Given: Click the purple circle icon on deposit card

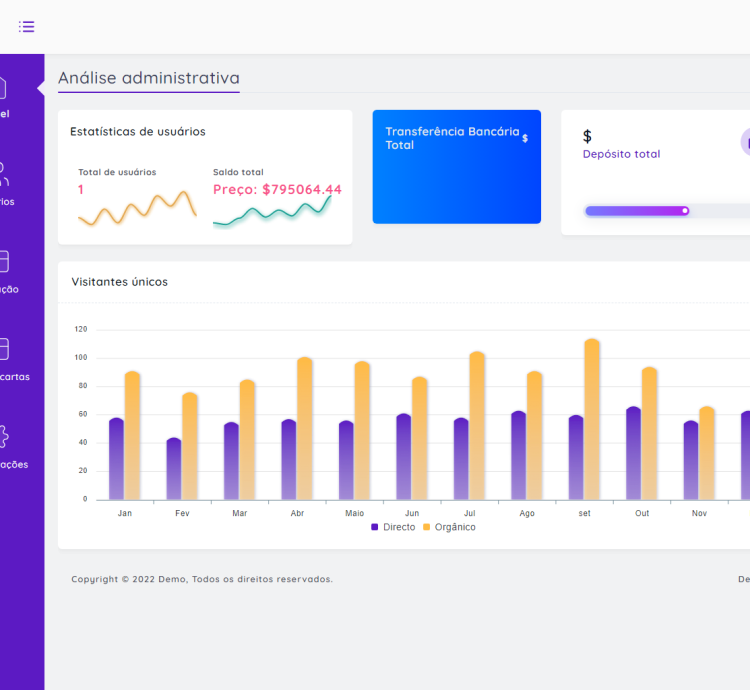Looking at the screenshot, I should pyautogui.click(x=745, y=142).
